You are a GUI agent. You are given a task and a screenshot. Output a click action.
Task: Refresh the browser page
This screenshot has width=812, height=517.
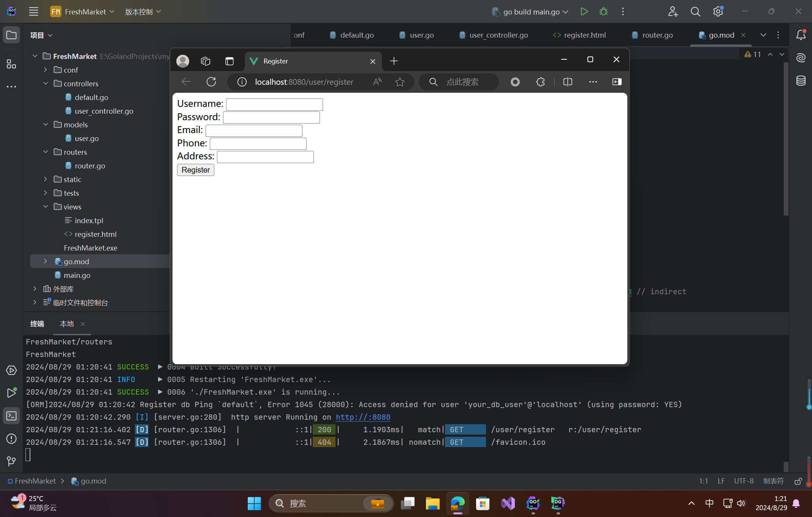[211, 82]
